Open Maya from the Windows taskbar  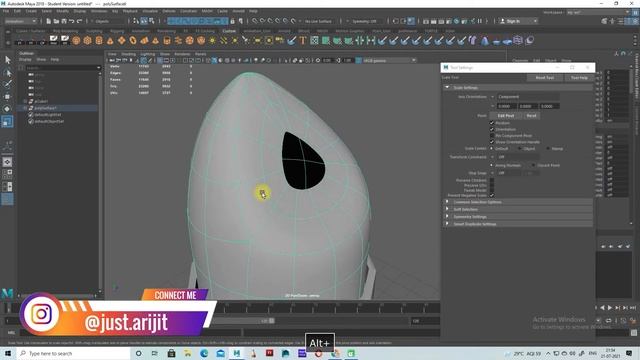click(237, 353)
